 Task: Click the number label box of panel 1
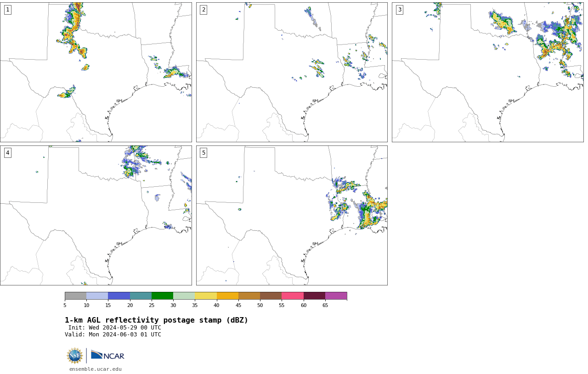[7, 10]
